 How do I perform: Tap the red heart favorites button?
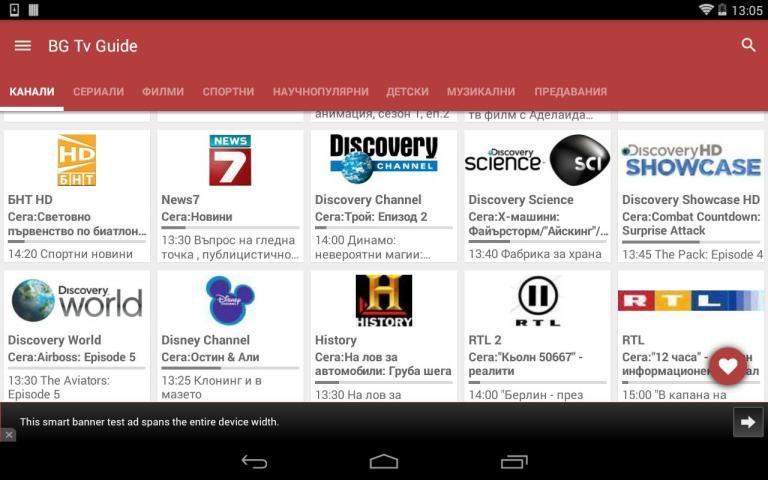(x=727, y=366)
